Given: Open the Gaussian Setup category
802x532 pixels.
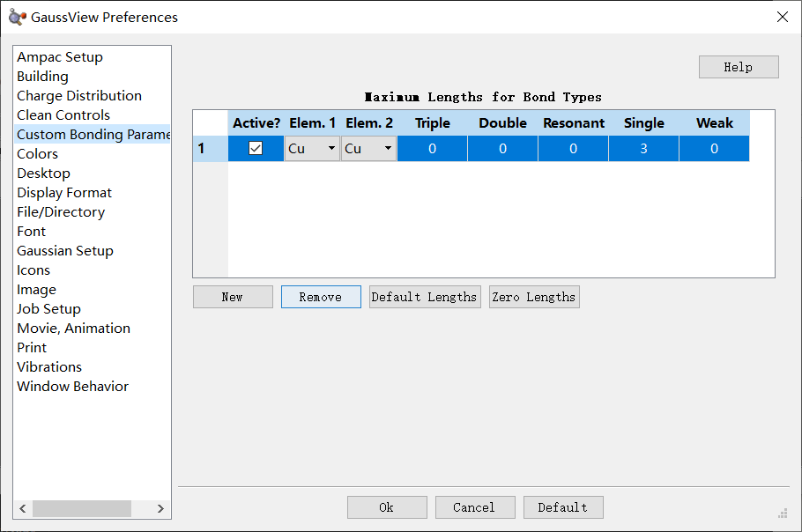Looking at the screenshot, I should pos(65,251).
